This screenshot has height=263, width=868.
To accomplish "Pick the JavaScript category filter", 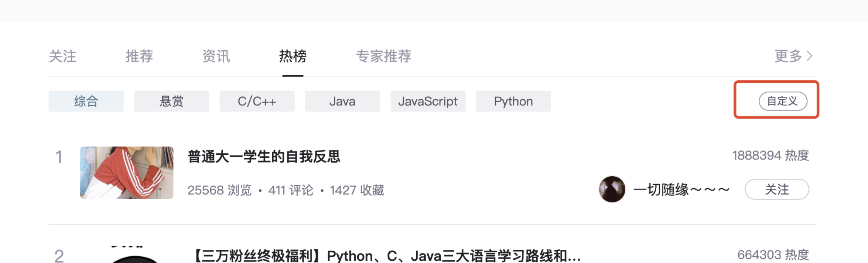I will 428,101.
